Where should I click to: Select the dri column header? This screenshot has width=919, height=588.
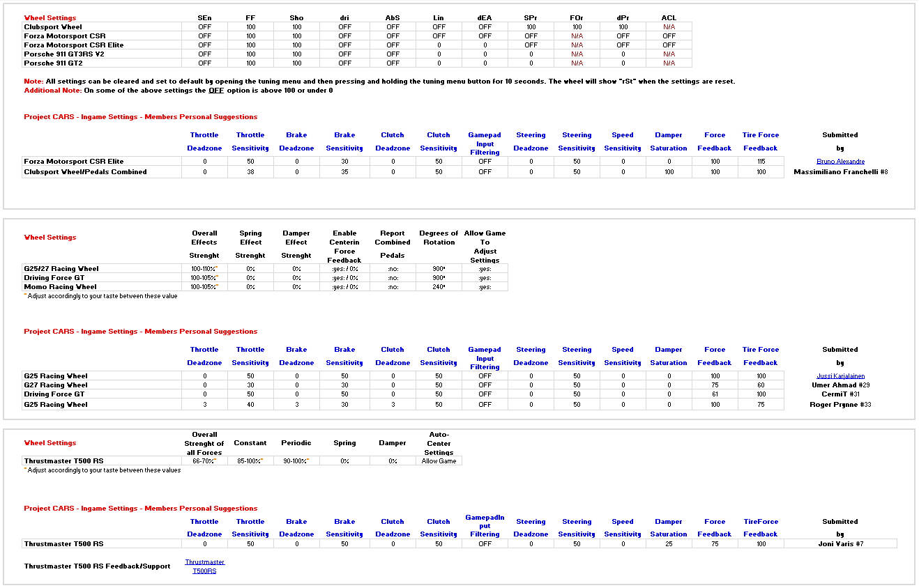(x=344, y=18)
